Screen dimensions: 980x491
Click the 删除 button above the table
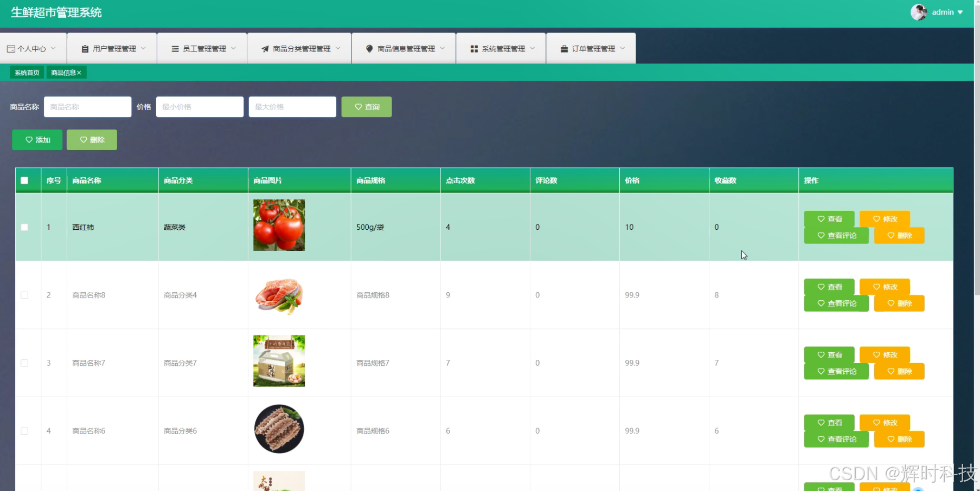pyautogui.click(x=92, y=140)
